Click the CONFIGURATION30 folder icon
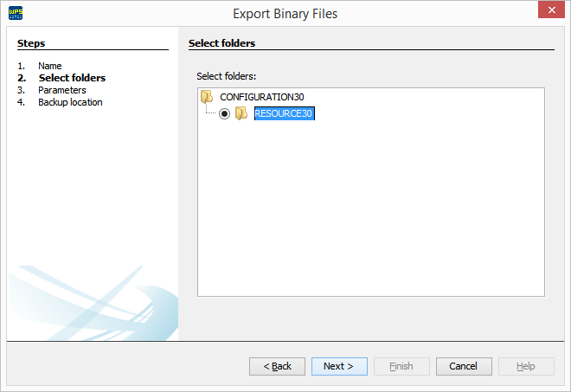This screenshot has width=571, height=392. [x=207, y=97]
